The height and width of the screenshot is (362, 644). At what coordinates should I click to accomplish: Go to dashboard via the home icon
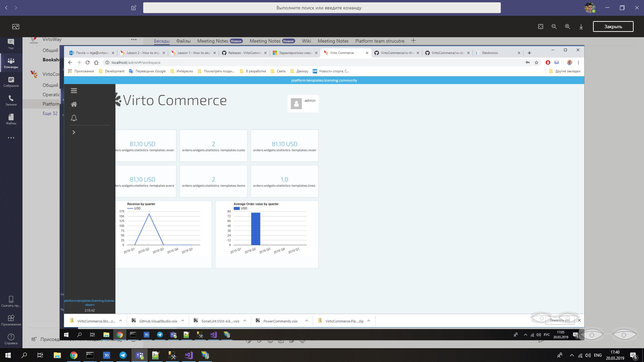pos(74,104)
